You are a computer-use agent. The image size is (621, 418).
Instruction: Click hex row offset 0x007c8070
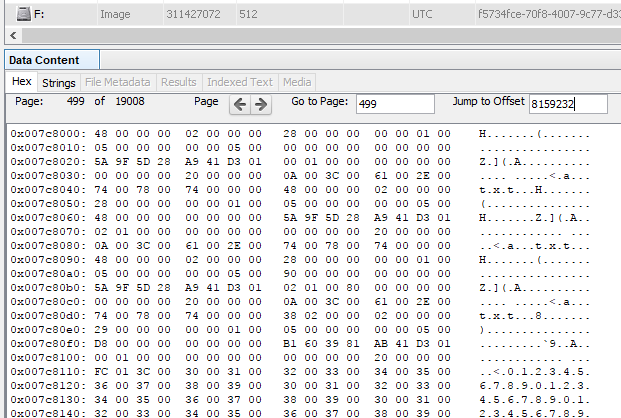point(48,232)
